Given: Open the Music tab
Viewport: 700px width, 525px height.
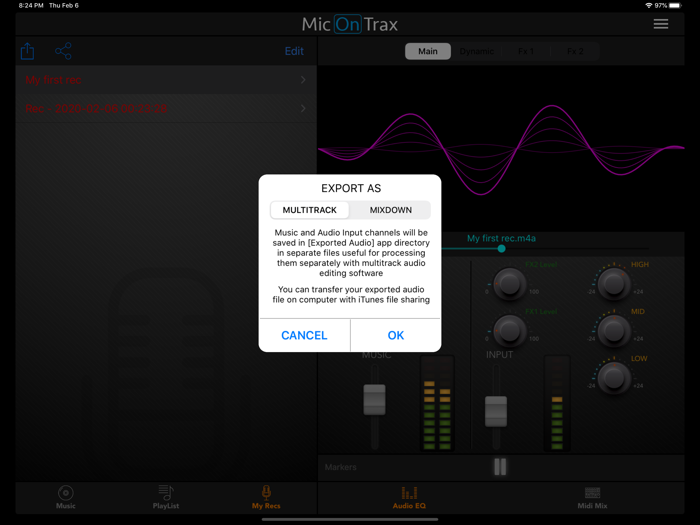Looking at the screenshot, I should pos(66,497).
